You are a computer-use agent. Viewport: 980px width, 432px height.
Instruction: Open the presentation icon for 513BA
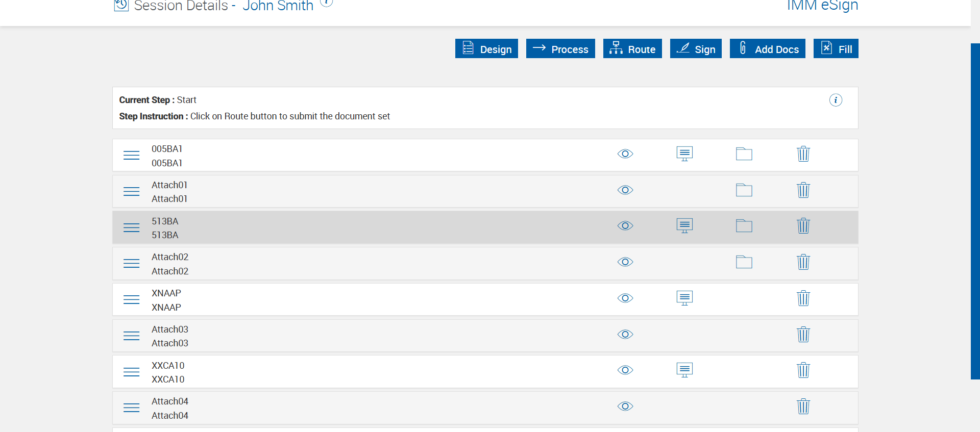684,225
